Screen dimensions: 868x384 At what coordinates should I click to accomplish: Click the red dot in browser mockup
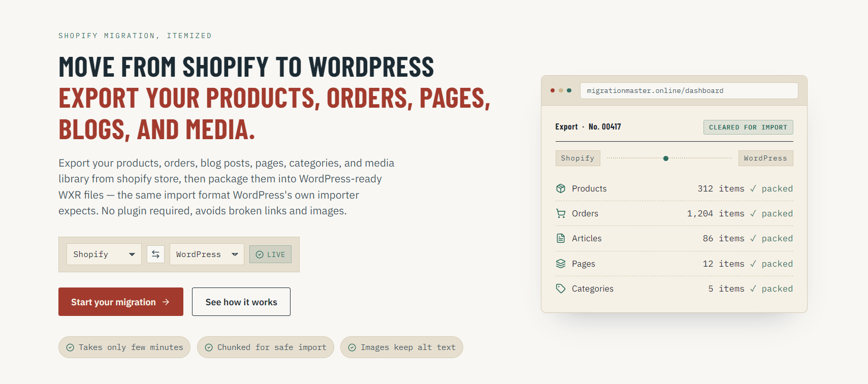tap(553, 90)
